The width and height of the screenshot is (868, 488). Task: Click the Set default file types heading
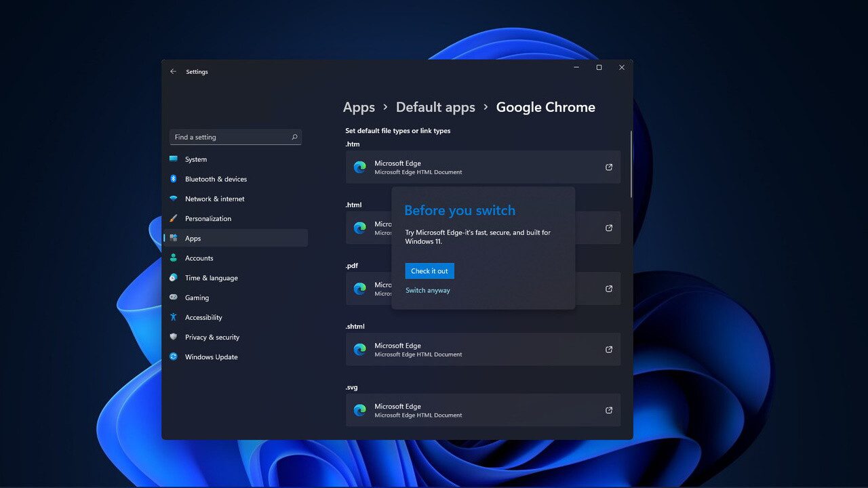[x=398, y=131]
